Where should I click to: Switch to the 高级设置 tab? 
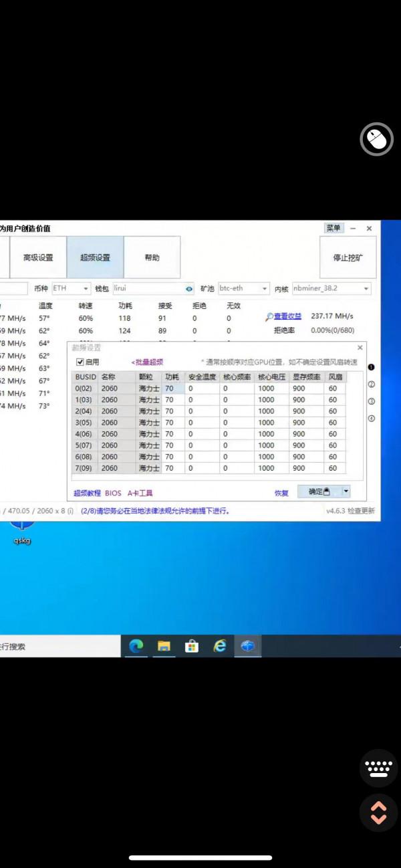click(38, 257)
